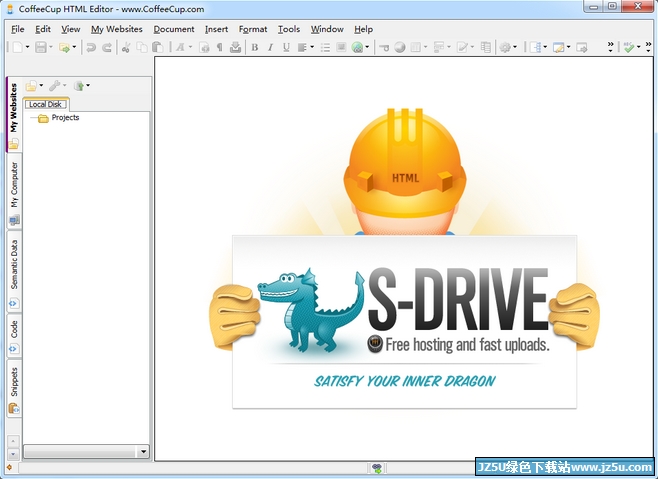Screen dimensions: 658x479
Task: Open dropdown arrow next to globe icon
Action: pyautogui.click(x=367, y=47)
